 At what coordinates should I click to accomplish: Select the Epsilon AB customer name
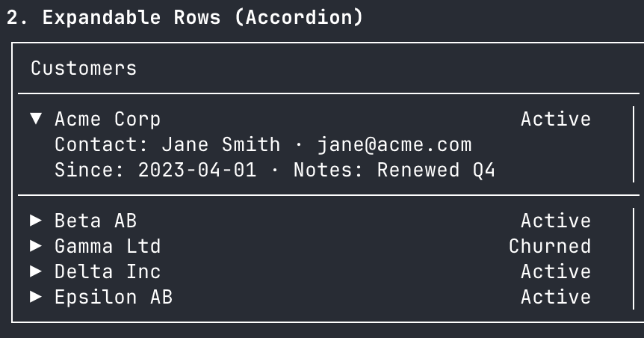click(114, 297)
